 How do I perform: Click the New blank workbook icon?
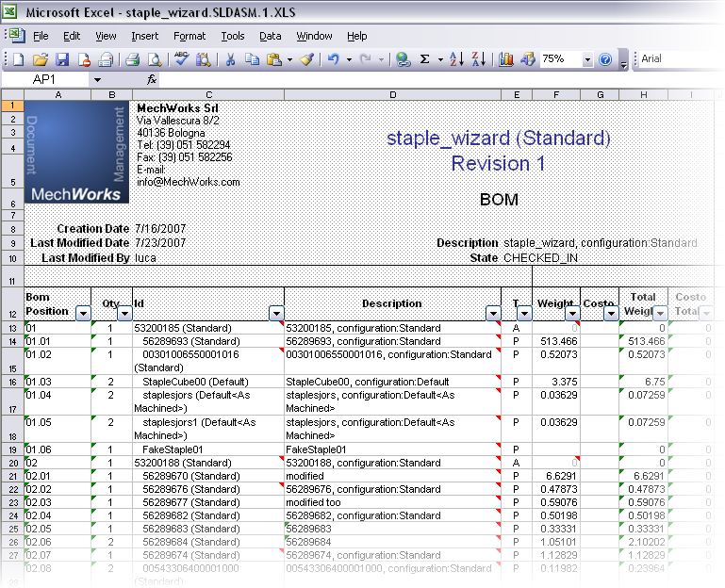(19, 59)
